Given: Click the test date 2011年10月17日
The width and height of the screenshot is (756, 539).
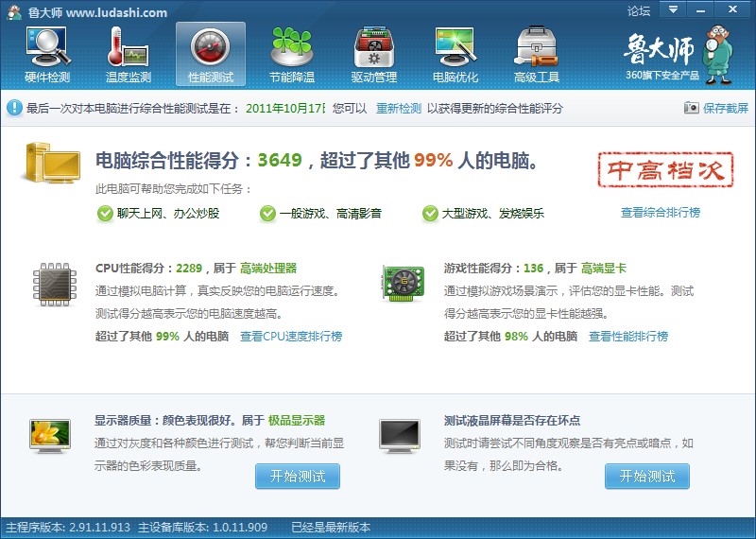Looking at the screenshot, I should tap(285, 108).
